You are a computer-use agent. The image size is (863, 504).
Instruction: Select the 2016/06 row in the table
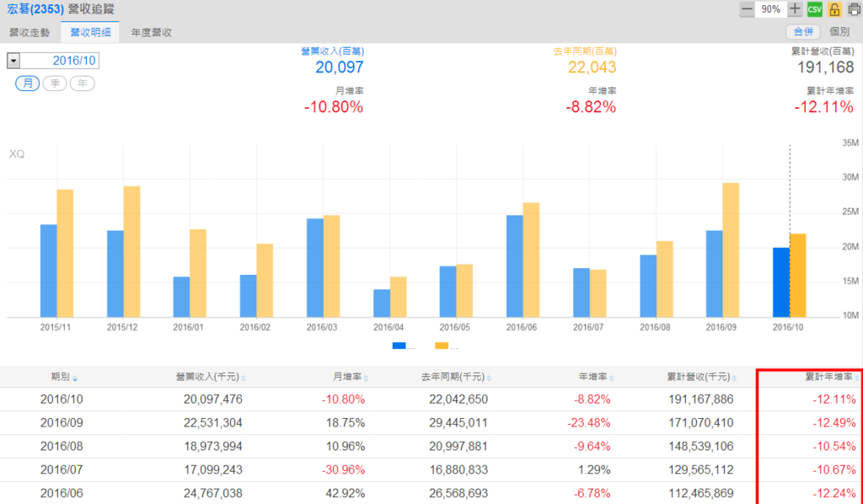pos(431,493)
